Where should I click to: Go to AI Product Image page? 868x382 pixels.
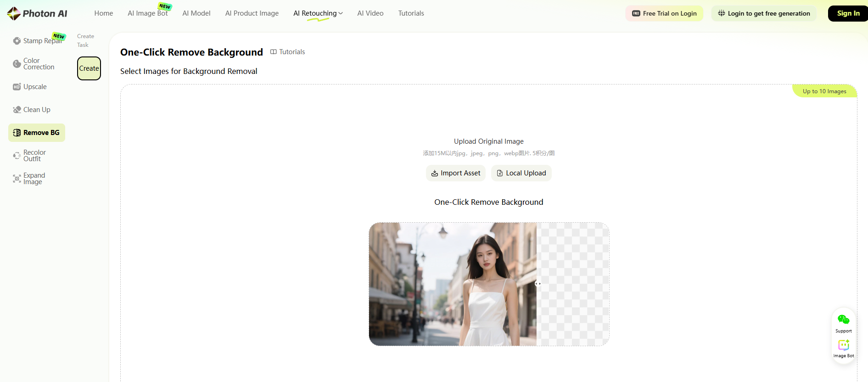[252, 13]
